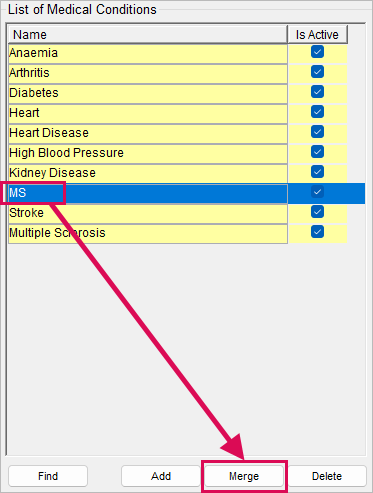This screenshot has height=493, width=373.
Task: Toggle Is Active checkbox for Diabetes
Action: [x=317, y=92]
